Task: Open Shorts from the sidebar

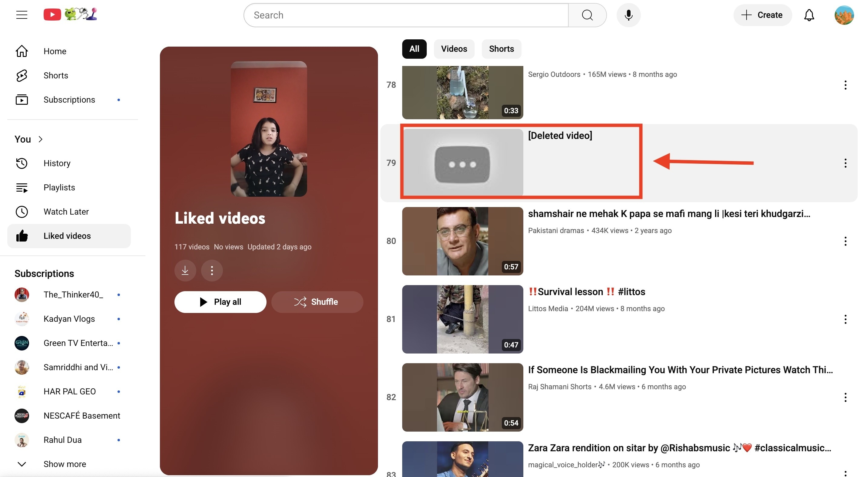Action: pos(69,75)
